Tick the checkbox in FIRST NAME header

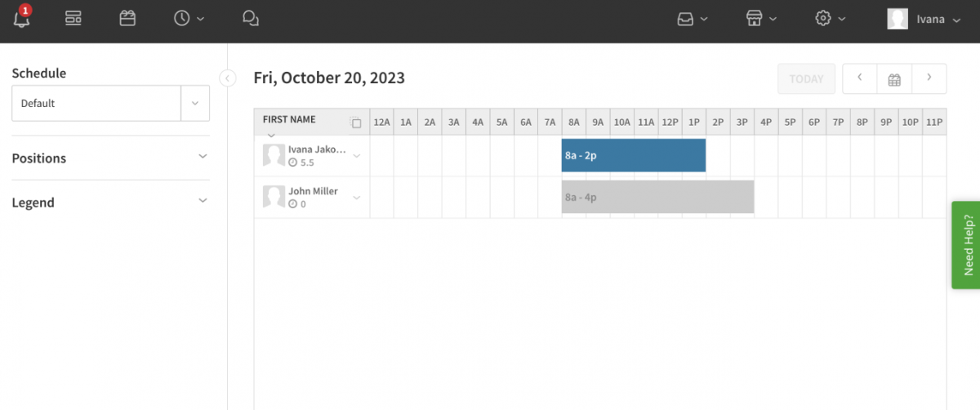(x=356, y=123)
